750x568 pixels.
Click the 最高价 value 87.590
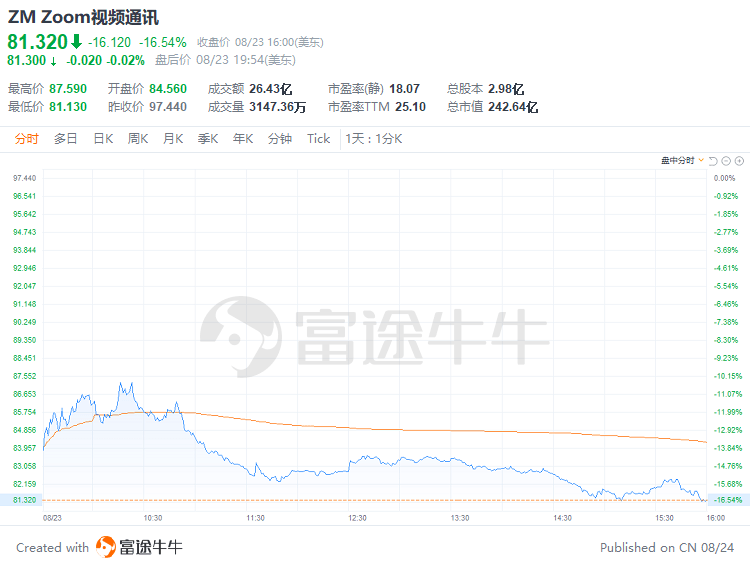68,89
